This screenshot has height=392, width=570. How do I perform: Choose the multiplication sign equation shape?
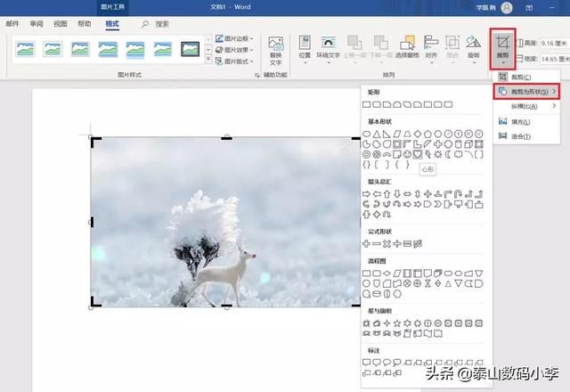point(387,244)
